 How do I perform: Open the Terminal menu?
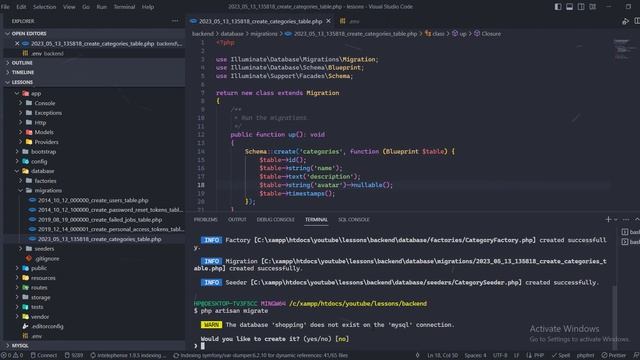pos(124,7)
